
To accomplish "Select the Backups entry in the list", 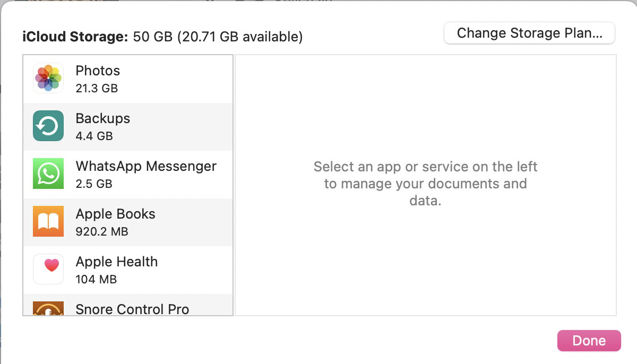I will [x=103, y=118].
